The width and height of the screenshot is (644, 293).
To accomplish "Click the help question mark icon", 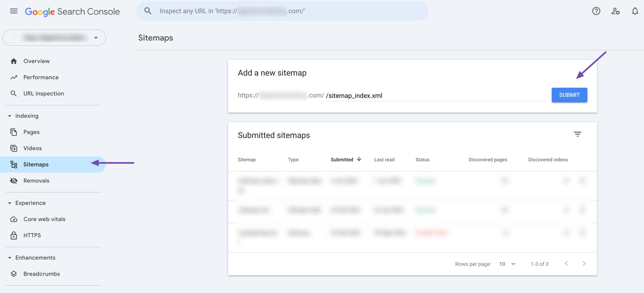I will tap(596, 11).
